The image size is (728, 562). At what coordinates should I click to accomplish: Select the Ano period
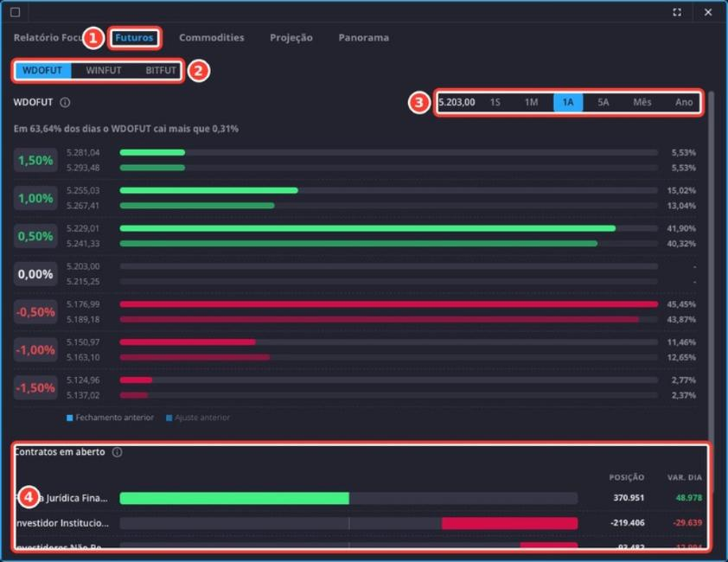pos(684,102)
